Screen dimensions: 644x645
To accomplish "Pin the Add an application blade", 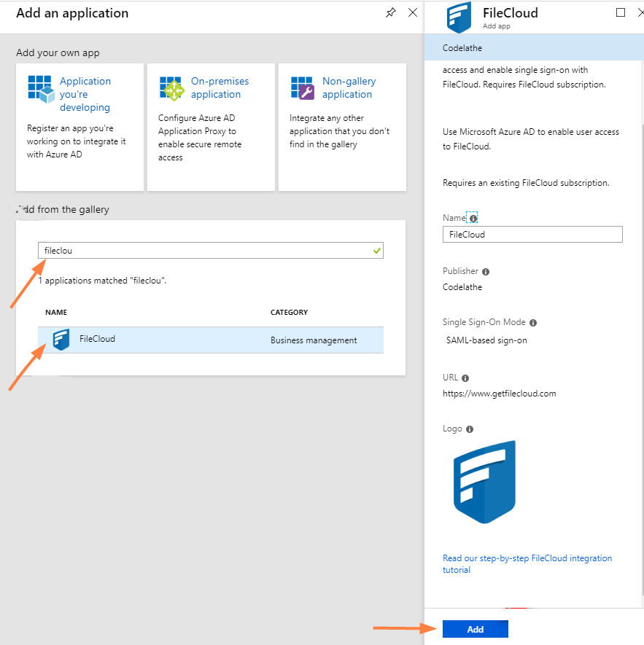I will 390,12.
